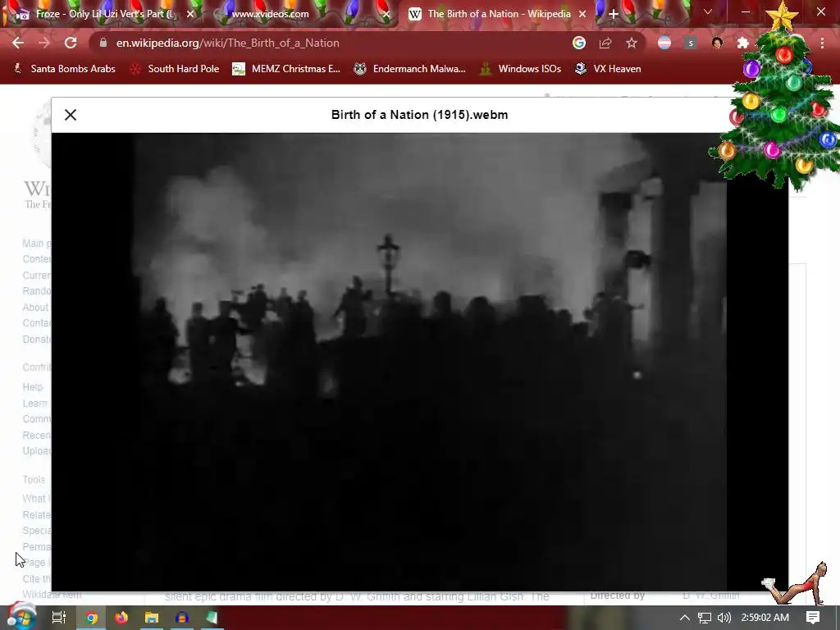This screenshot has width=840, height=630.
Task: Open the volume speaker tray icon
Action: pos(724,618)
